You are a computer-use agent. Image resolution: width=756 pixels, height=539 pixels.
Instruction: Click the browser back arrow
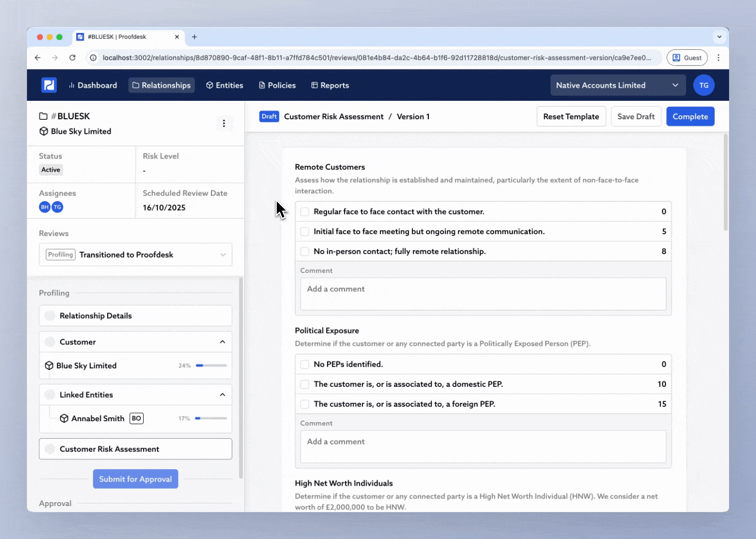click(37, 58)
